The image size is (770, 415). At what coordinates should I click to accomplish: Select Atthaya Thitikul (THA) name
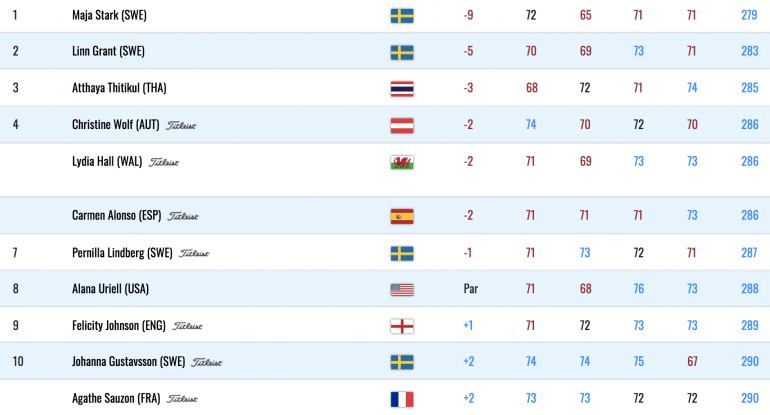point(119,88)
